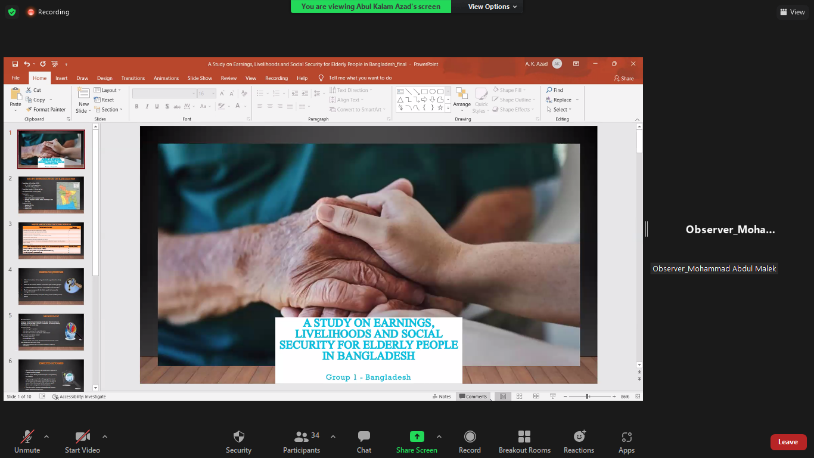814x458 pixels.
Task: Select Normal view in status bar
Action: [503, 396]
